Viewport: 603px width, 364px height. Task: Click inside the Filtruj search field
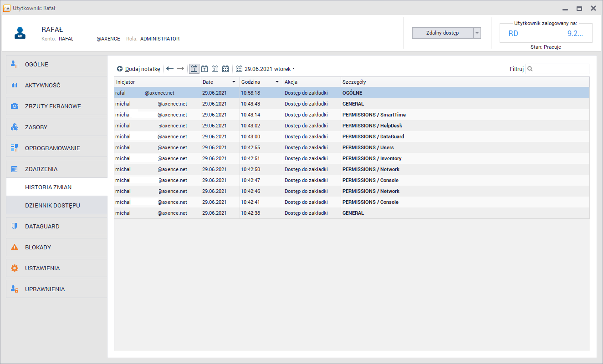coord(558,69)
